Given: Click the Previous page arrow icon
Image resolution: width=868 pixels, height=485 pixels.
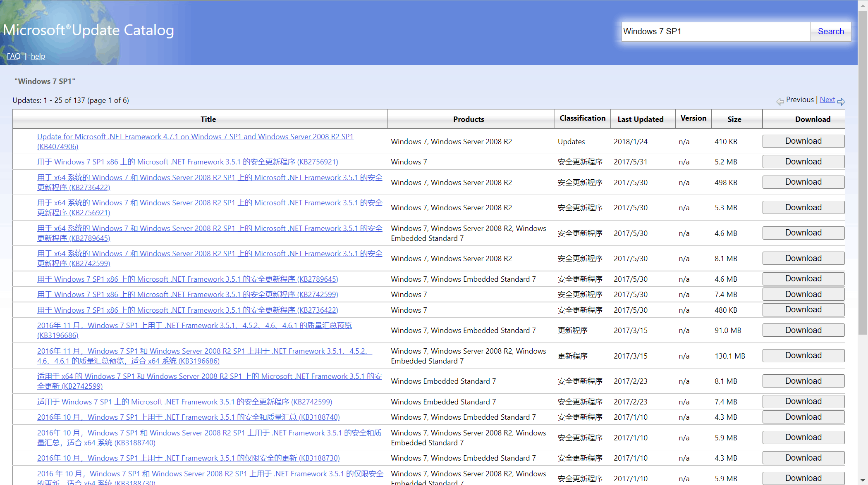Looking at the screenshot, I should coord(780,101).
